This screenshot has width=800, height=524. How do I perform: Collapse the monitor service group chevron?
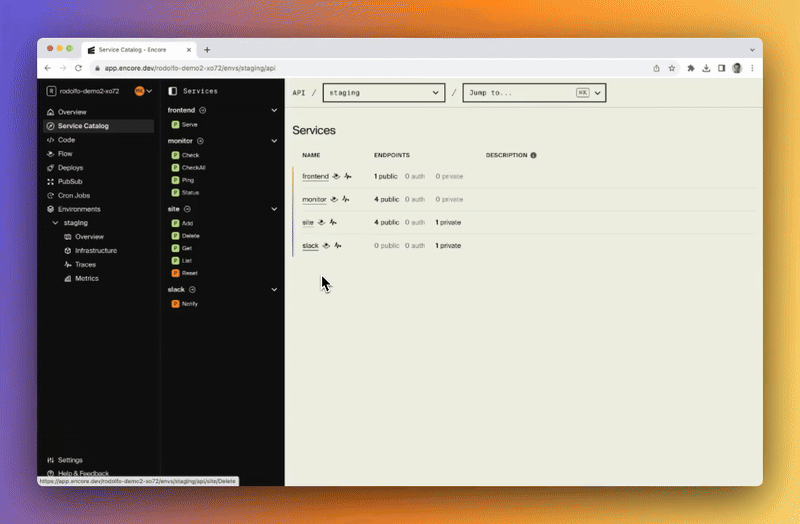point(274,141)
